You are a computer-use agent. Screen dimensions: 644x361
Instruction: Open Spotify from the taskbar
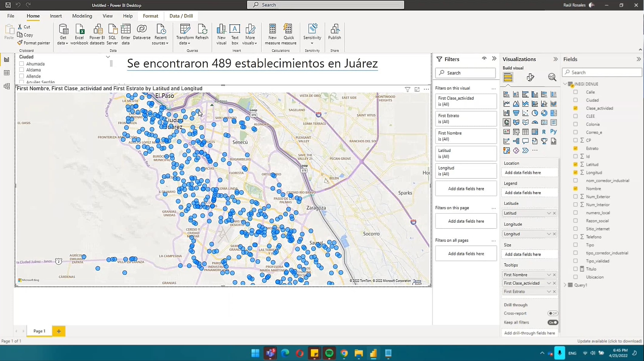[x=329, y=353]
